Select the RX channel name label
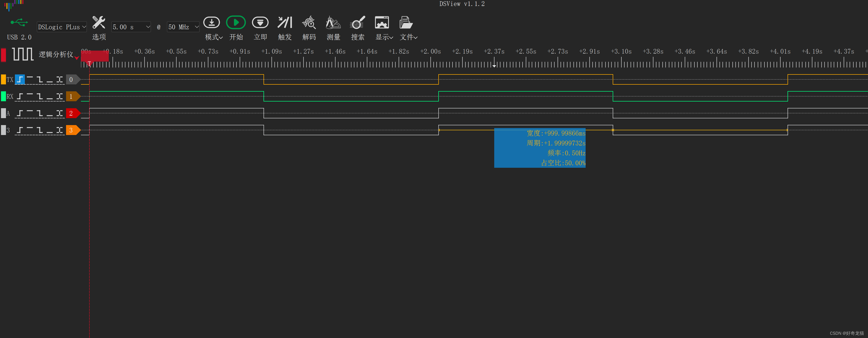This screenshot has height=338, width=868. (x=10, y=97)
